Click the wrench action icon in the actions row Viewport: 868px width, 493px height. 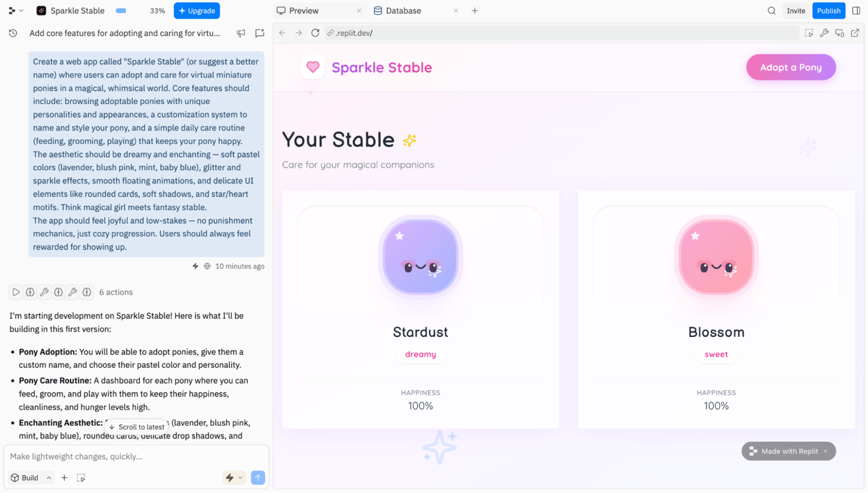click(44, 292)
